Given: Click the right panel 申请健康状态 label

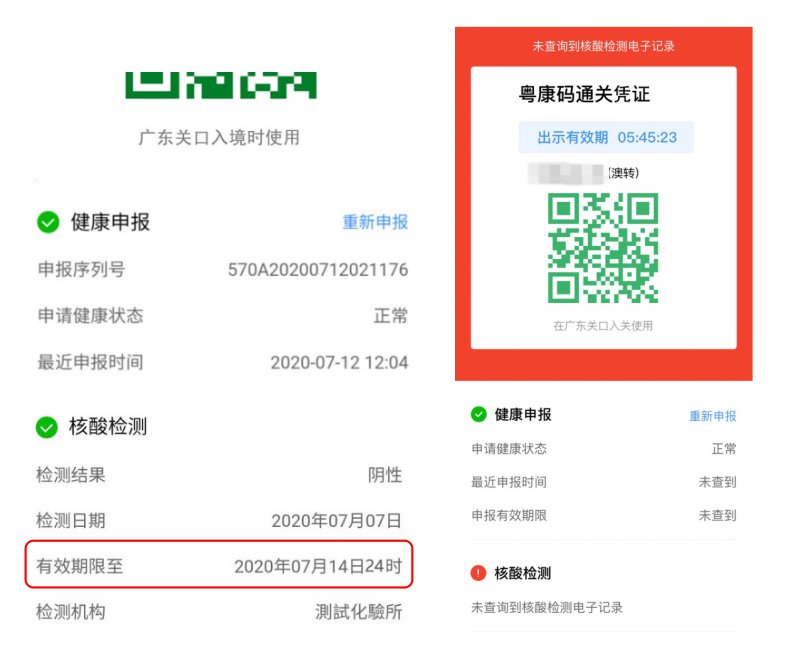Looking at the screenshot, I should (x=509, y=449).
